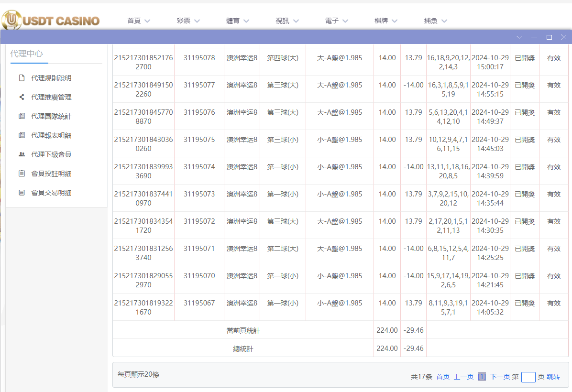Go to next page via 下一页
Viewport: 572px width, 392px height.
coord(500,377)
